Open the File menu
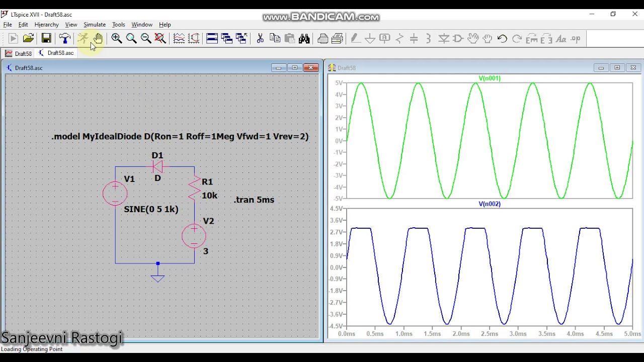 (x=8, y=24)
